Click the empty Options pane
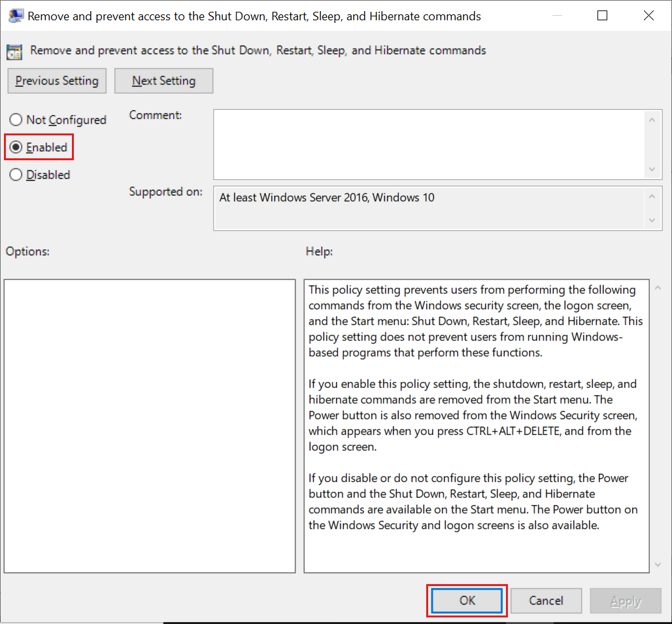672x624 pixels. 150,426
